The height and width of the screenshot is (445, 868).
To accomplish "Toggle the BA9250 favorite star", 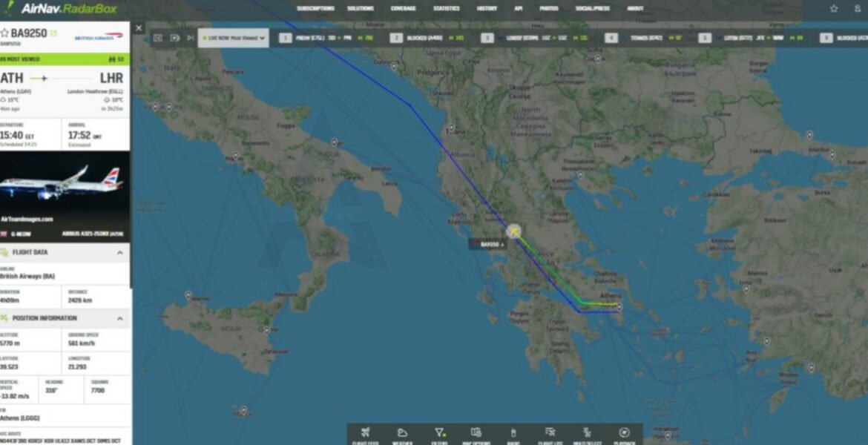I will point(4,33).
